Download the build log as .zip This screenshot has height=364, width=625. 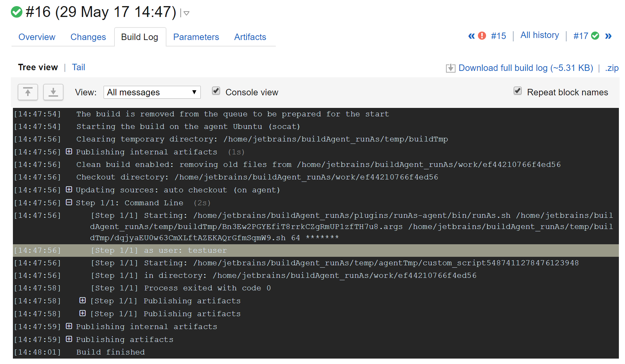[x=611, y=68]
